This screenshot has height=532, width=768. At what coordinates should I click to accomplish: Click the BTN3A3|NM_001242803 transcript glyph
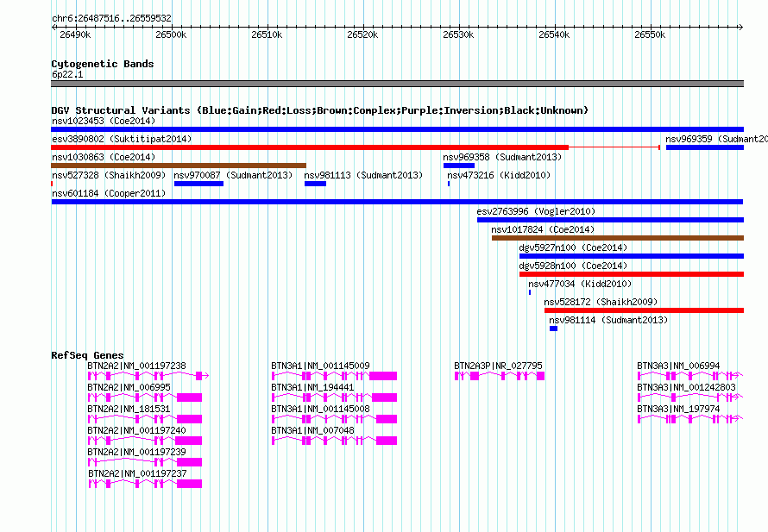click(690, 397)
